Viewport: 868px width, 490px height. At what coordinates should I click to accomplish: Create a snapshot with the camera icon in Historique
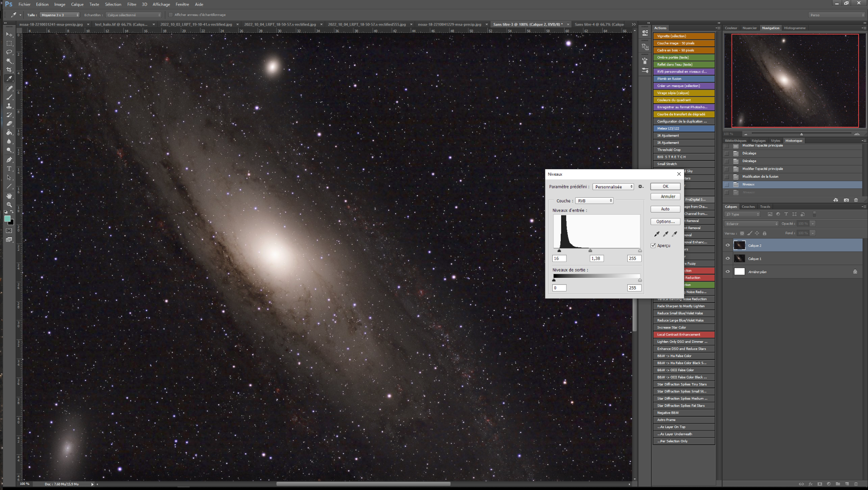coord(846,200)
